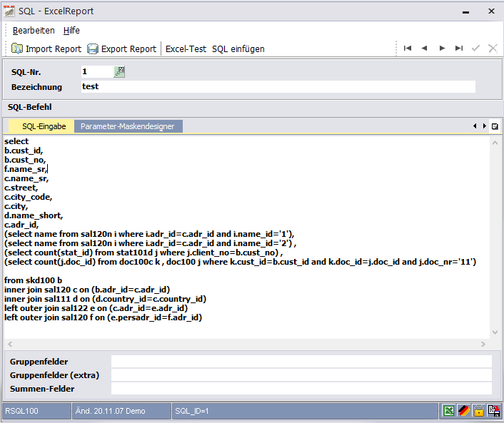
Task: Go to next record arrow
Action: coord(442,49)
